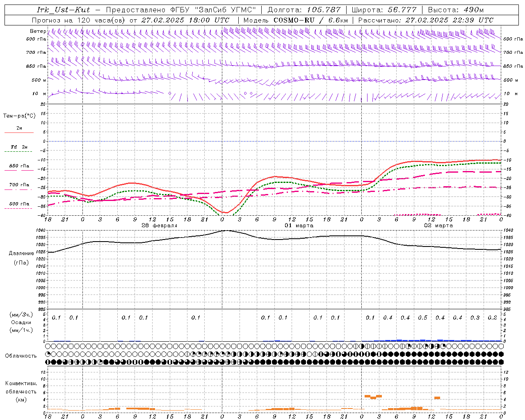Click the station title 'Irk_Ust-Kut'
The width and height of the screenshot is (525, 420).
coord(63,9)
